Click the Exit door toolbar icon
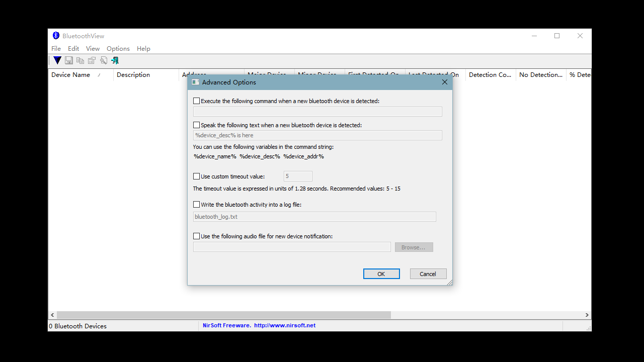This screenshot has width=644, height=362. tap(115, 60)
